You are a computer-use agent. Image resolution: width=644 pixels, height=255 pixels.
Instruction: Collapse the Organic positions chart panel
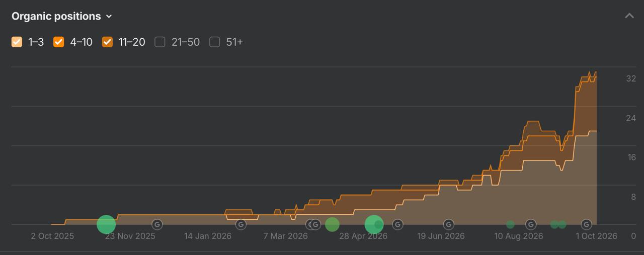[x=629, y=16]
